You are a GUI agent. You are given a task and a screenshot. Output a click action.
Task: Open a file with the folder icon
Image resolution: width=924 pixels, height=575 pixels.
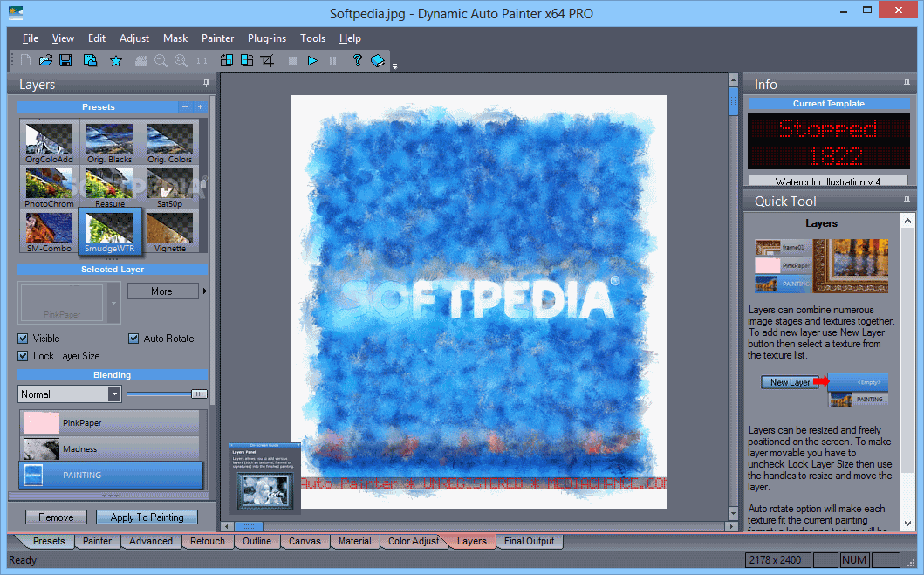(x=45, y=60)
